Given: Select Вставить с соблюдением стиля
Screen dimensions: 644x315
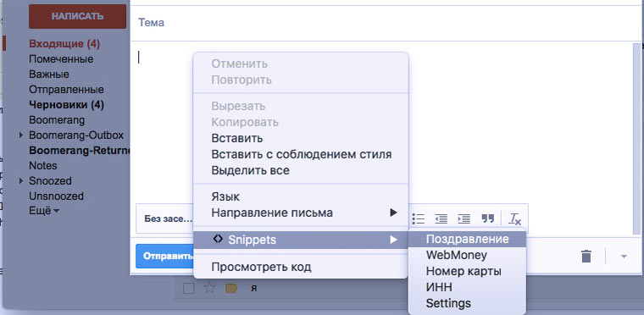Looking at the screenshot, I should (301, 154).
